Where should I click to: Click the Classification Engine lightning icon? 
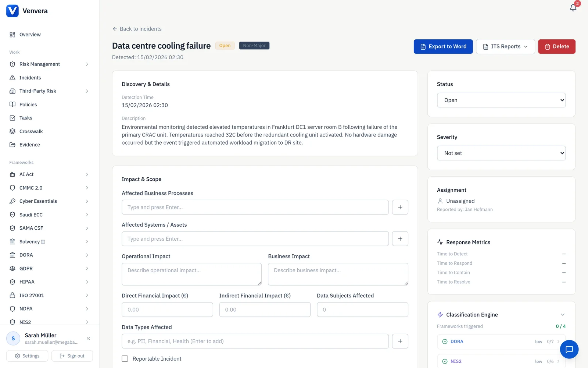pyautogui.click(x=440, y=315)
